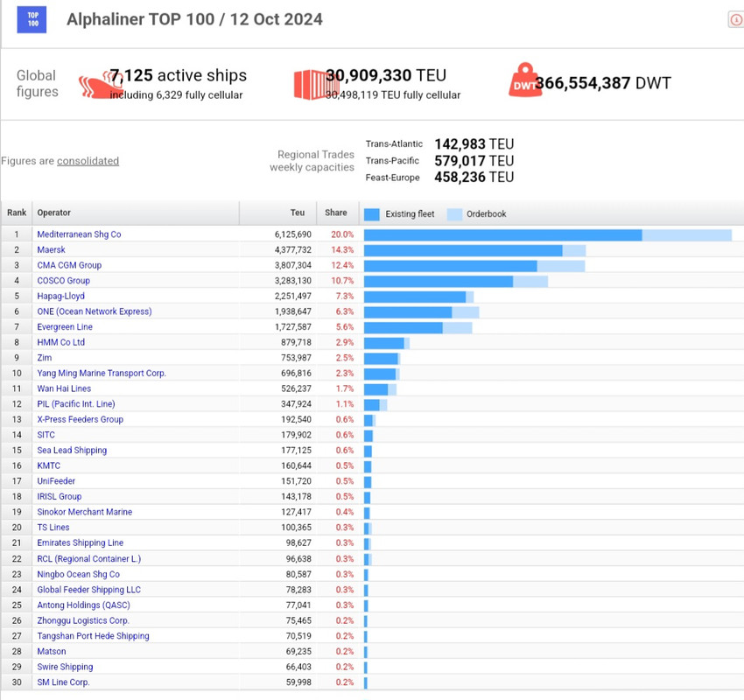The width and height of the screenshot is (744, 700).
Task: Click the red DWT weight icon
Action: click(525, 80)
